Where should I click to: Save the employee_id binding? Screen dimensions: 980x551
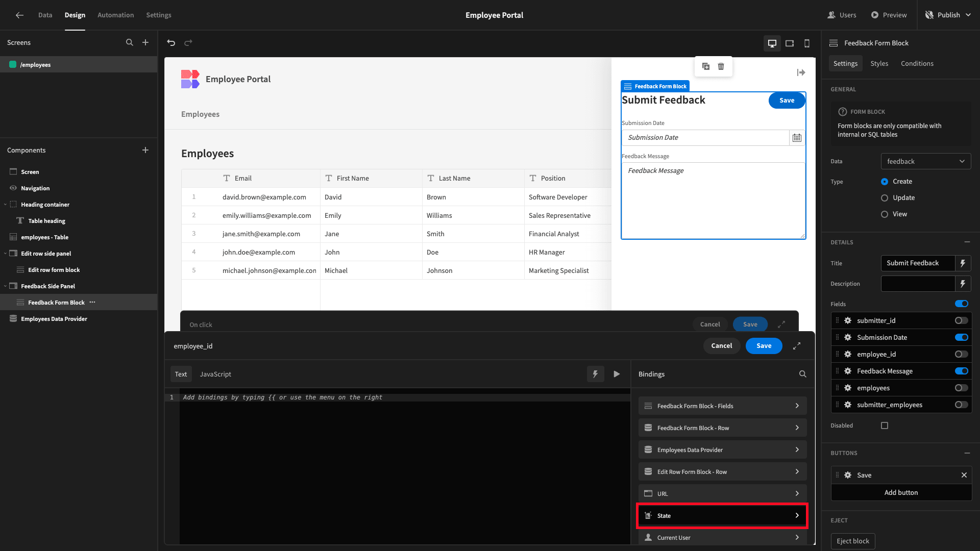[x=764, y=346]
